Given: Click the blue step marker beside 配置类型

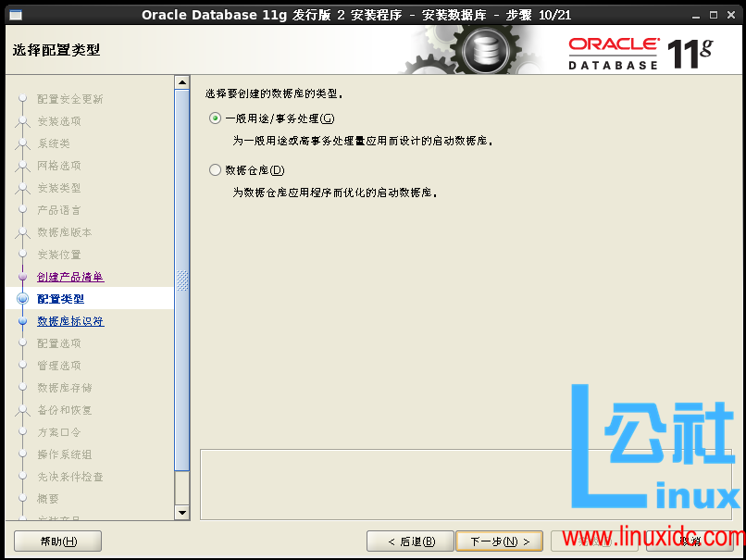Looking at the screenshot, I should click(x=21, y=298).
